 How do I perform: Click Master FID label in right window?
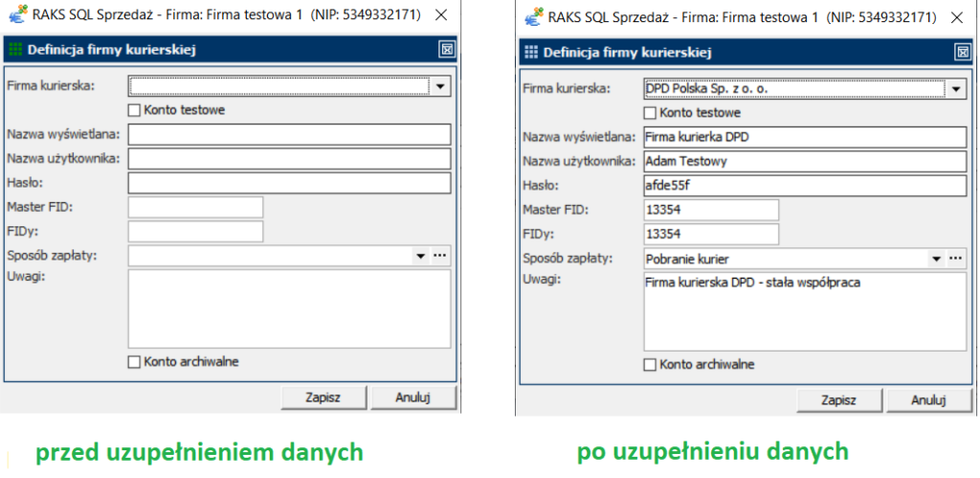(555, 210)
